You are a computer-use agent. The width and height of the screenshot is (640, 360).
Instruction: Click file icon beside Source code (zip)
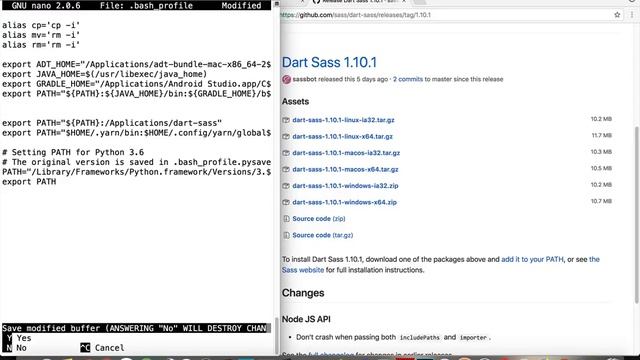pyautogui.click(x=286, y=219)
